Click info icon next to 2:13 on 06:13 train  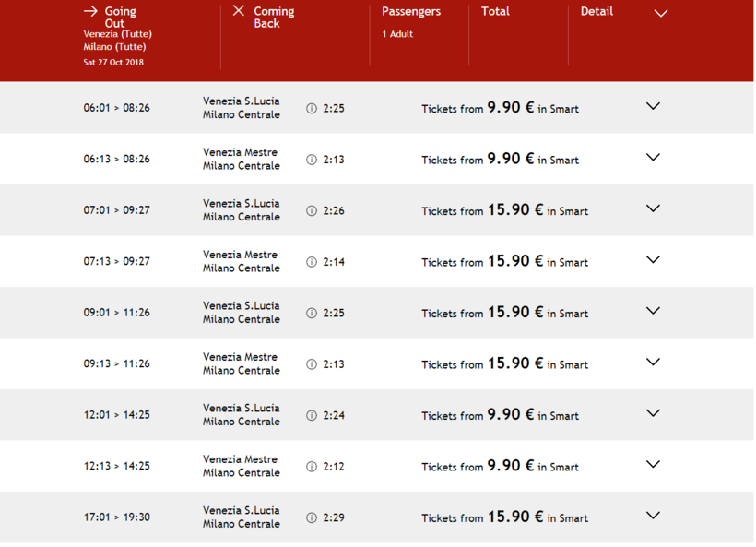(312, 160)
